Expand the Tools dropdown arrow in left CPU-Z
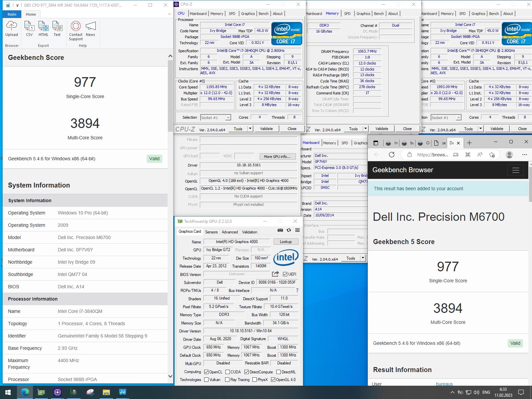532x399 pixels. click(250, 129)
